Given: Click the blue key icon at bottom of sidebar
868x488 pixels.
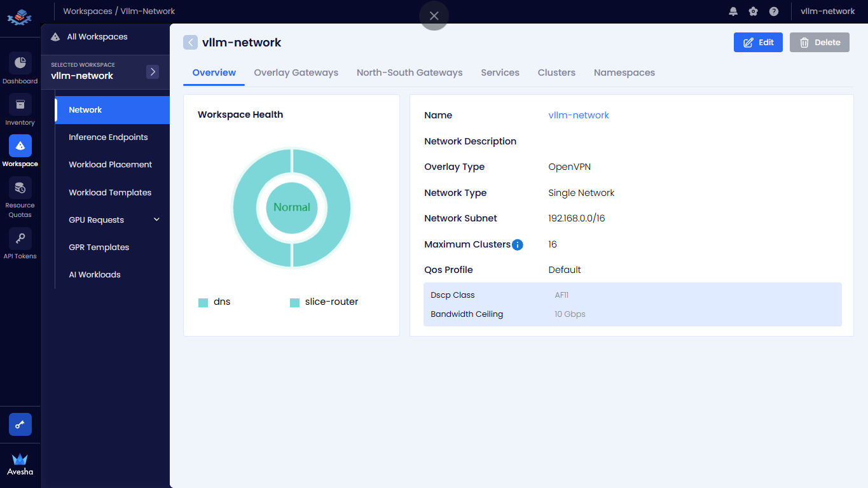Looking at the screenshot, I should click(20, 425).
